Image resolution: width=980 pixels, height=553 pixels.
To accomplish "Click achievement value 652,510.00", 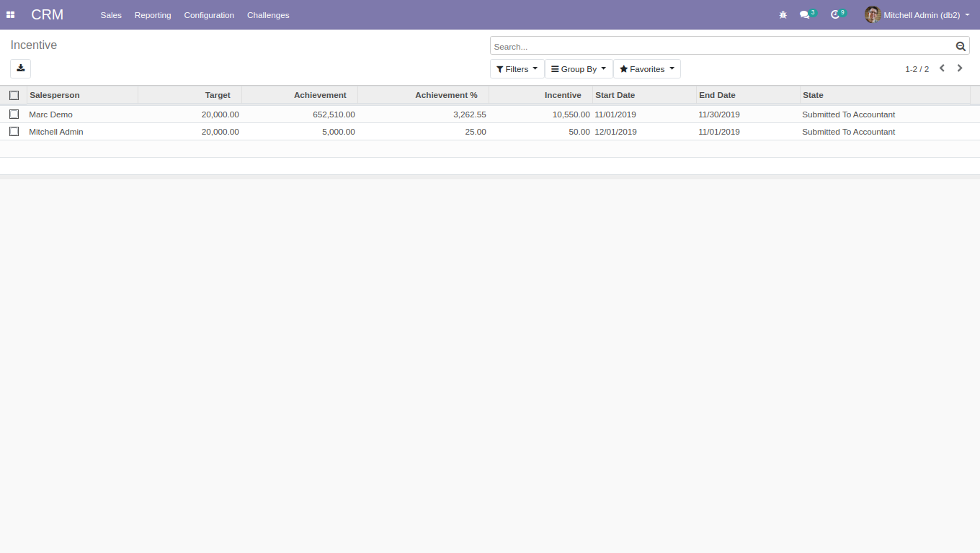I will tap(334, 114).
